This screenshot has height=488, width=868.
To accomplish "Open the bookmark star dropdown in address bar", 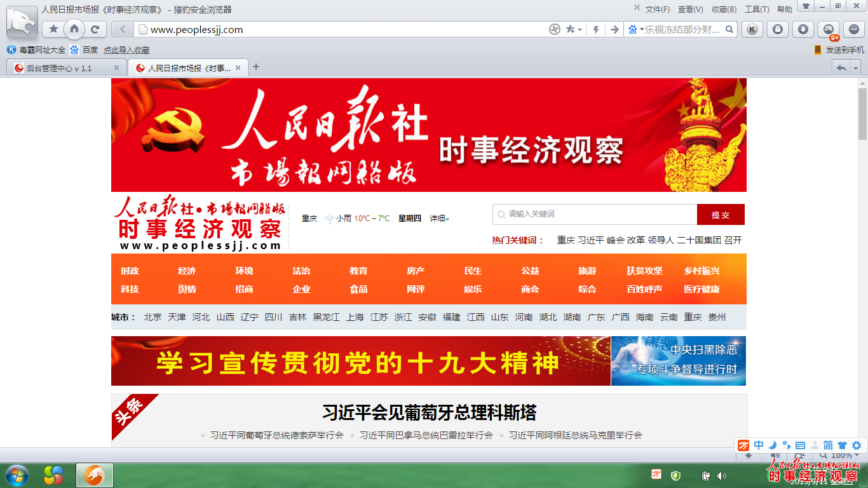I will point(574,29).
